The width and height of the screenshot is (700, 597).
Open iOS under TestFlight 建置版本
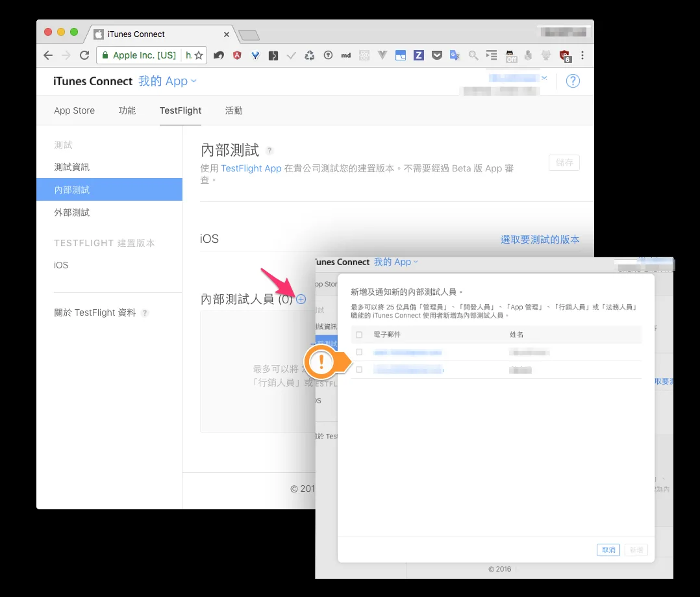61,265
